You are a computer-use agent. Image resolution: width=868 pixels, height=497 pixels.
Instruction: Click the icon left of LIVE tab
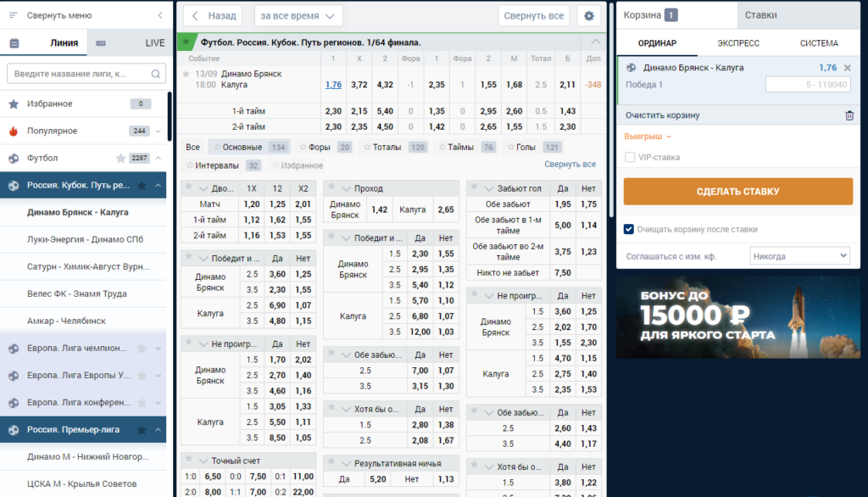click(x=101, y=42)
